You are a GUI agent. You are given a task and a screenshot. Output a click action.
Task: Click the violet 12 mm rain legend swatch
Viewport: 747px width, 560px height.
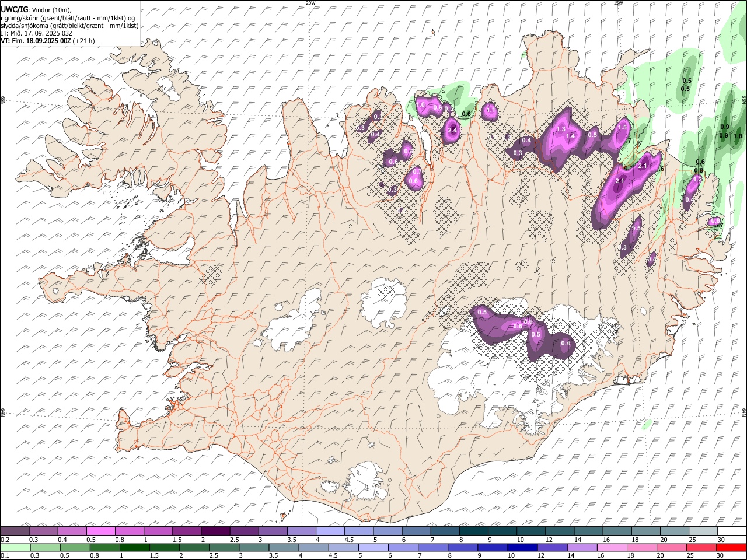point(553,548)
